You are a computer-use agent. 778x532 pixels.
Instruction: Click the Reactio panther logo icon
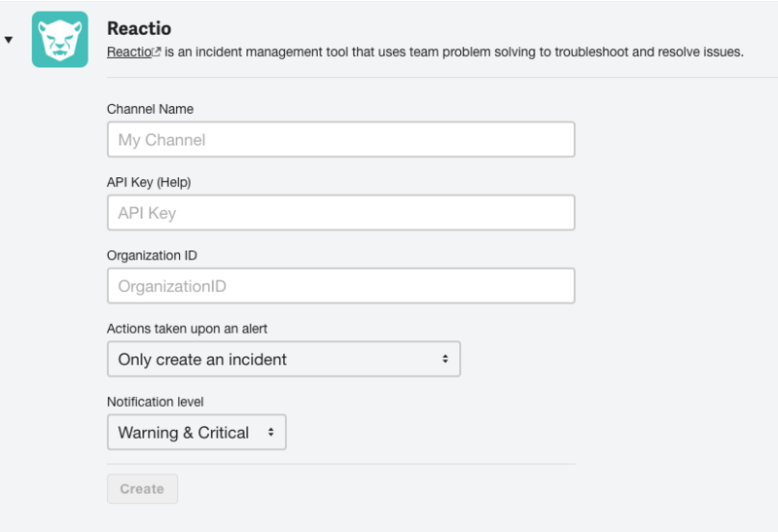point(60,39)
